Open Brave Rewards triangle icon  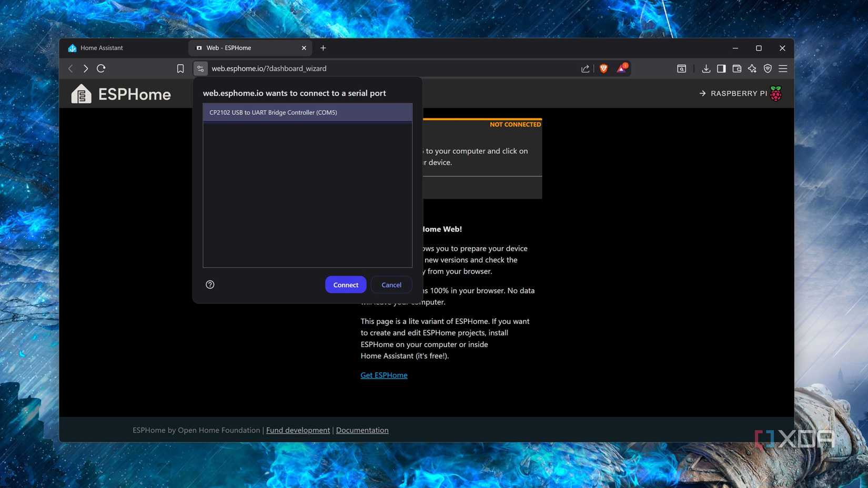pos(622,68)
